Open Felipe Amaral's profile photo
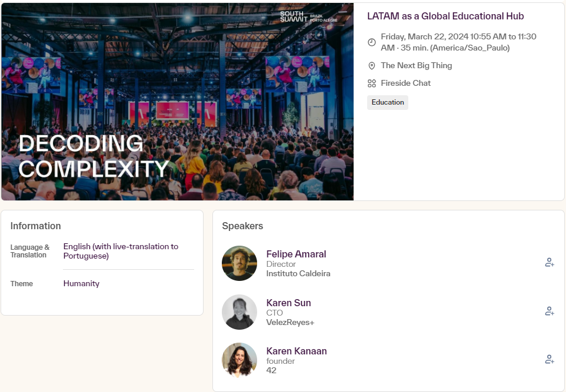The height and width of the screenshot is (392, 566). [239, 263]
